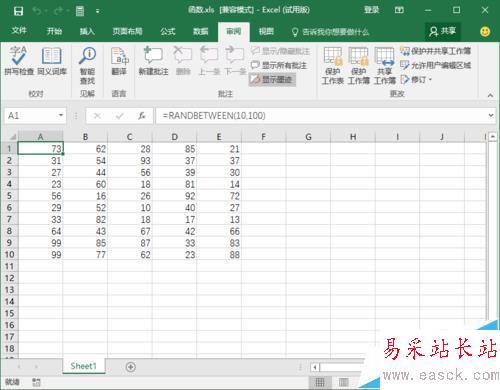Switch to Page Layout view in status bar
Screen dimensions: 500x390
[x=344, y=382]
